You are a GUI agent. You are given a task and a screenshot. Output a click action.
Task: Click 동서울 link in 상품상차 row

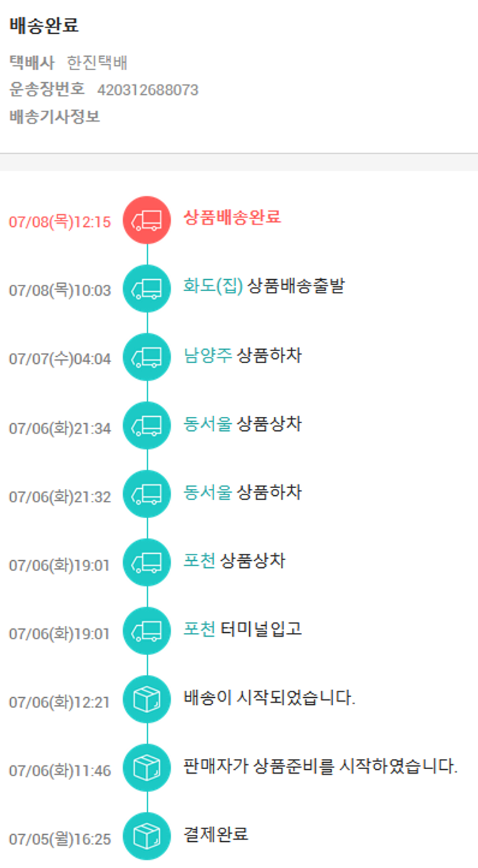click(x=208, y=424)
